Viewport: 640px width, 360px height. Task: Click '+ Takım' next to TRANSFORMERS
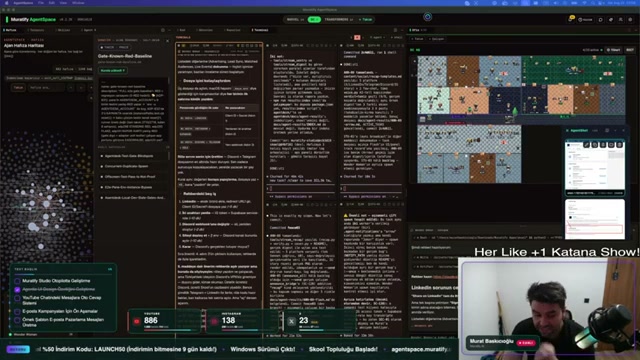[365, 20]
